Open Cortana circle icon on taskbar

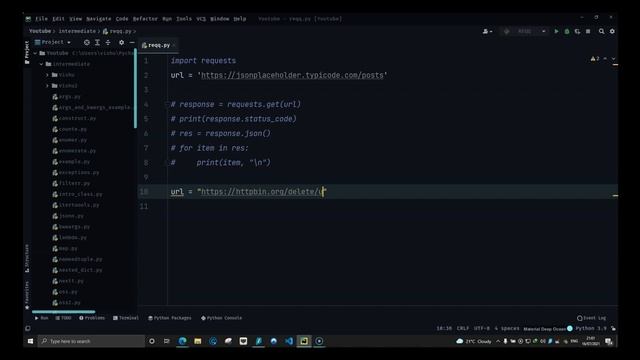click(x=152, y=341)
